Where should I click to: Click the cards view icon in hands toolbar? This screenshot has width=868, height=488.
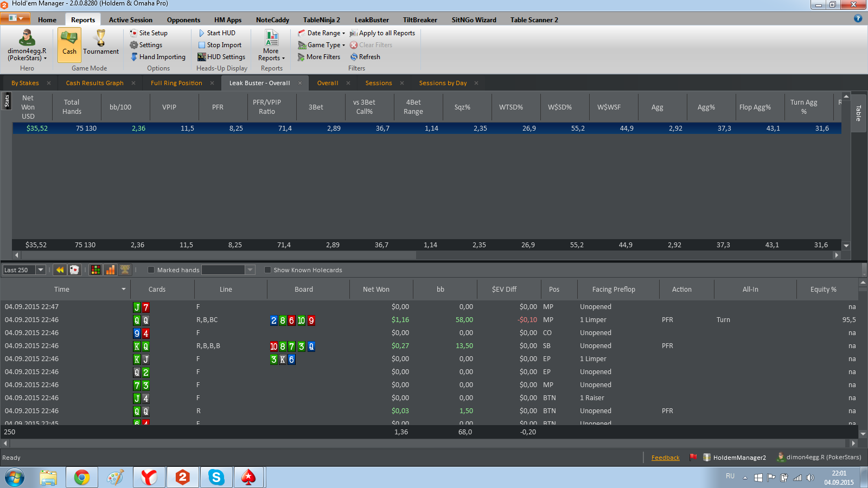[74, 269]
